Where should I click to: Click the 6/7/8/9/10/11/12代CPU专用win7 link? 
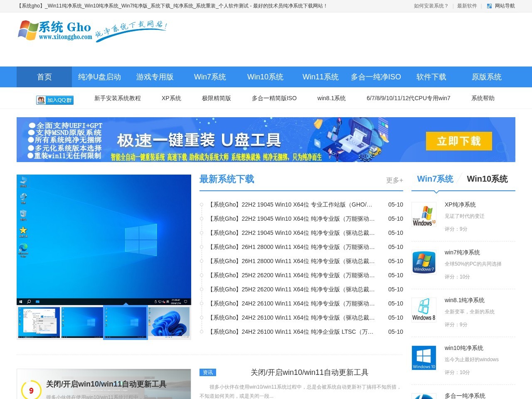pos(409,98)
